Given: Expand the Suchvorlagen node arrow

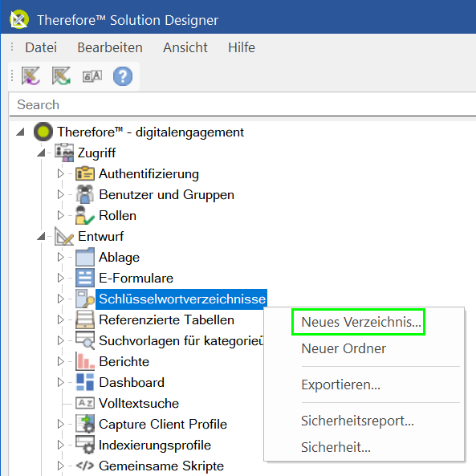Looking at the screenshot, I should click(61, 340).
